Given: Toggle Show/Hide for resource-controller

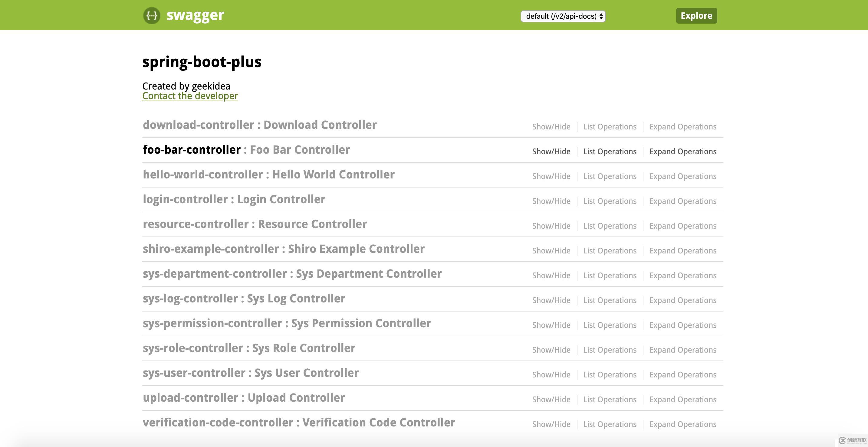Looking at the screenshot, I should point(551,226).
